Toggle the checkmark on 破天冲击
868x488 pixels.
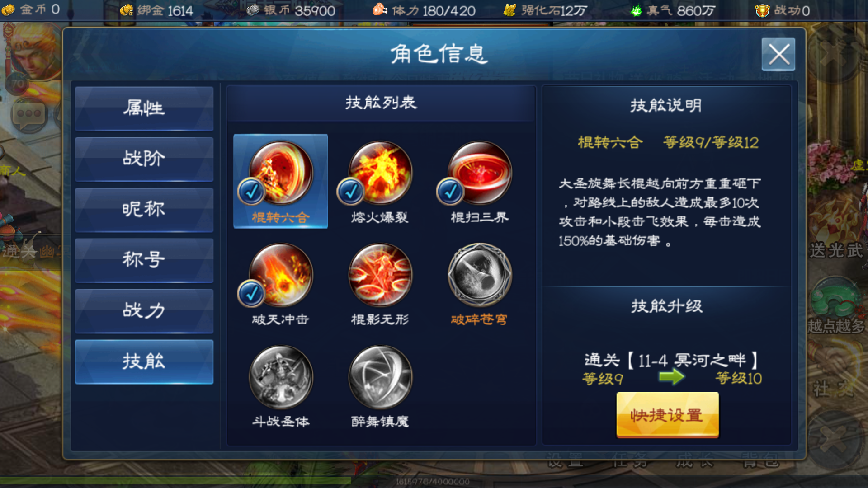[x=251, y=294]
